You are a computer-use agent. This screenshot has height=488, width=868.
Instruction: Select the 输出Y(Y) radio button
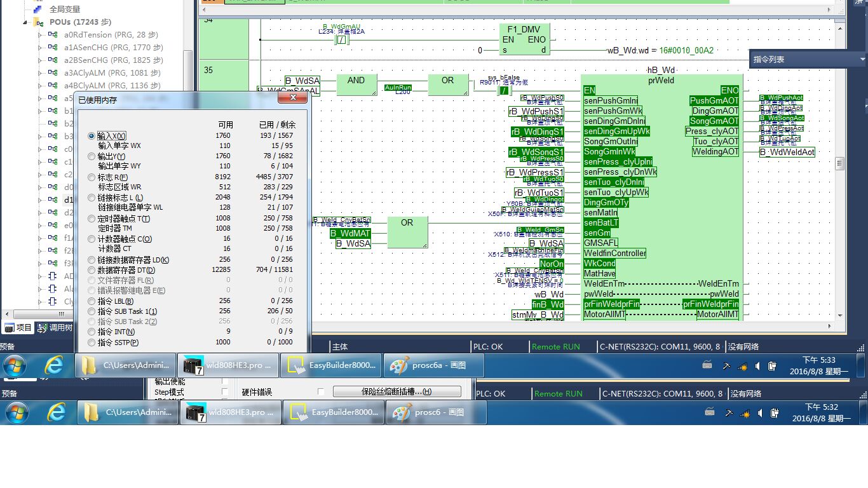[x=92, y=156]
